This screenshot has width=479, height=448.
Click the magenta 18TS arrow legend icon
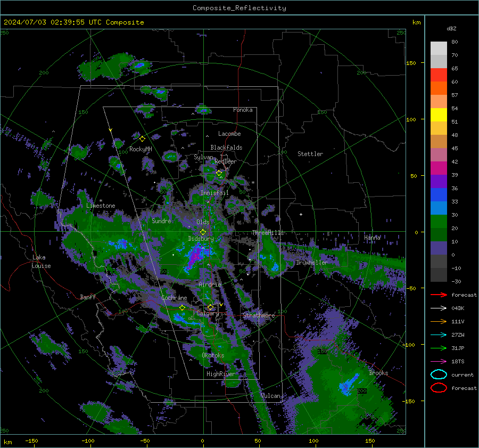(439, 362)
